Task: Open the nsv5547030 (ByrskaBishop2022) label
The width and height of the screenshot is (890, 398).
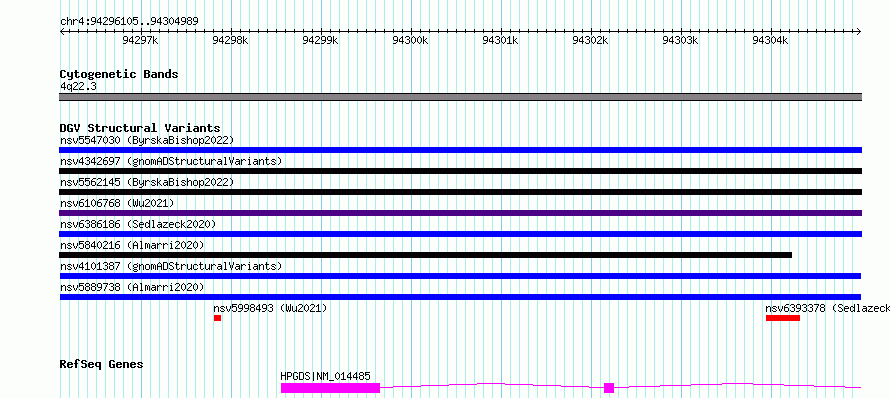Action: tap(147, 140)
